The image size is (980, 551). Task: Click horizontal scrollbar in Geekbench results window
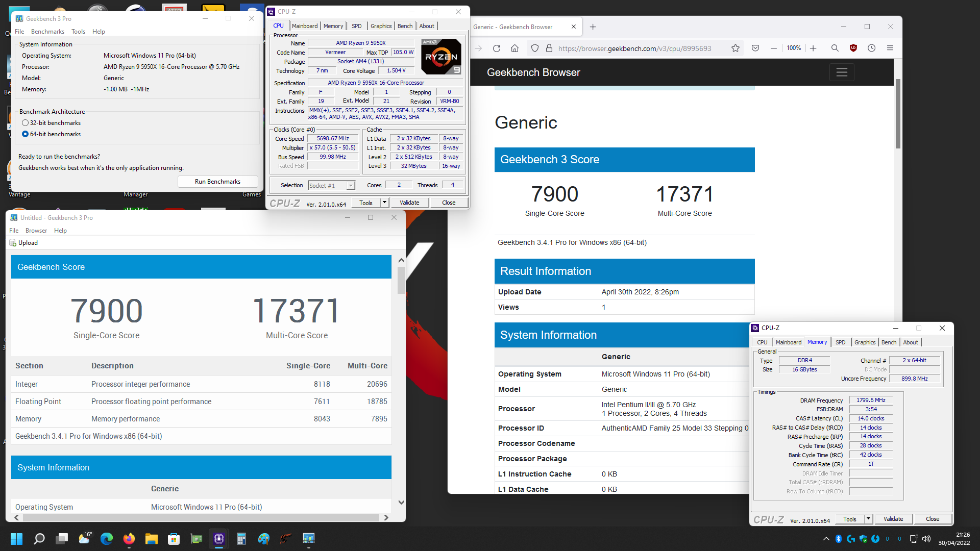click(x=202, y=517)
